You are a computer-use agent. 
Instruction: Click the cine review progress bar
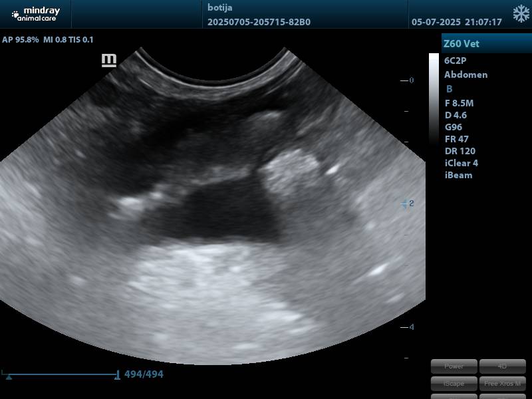(60, 374)
